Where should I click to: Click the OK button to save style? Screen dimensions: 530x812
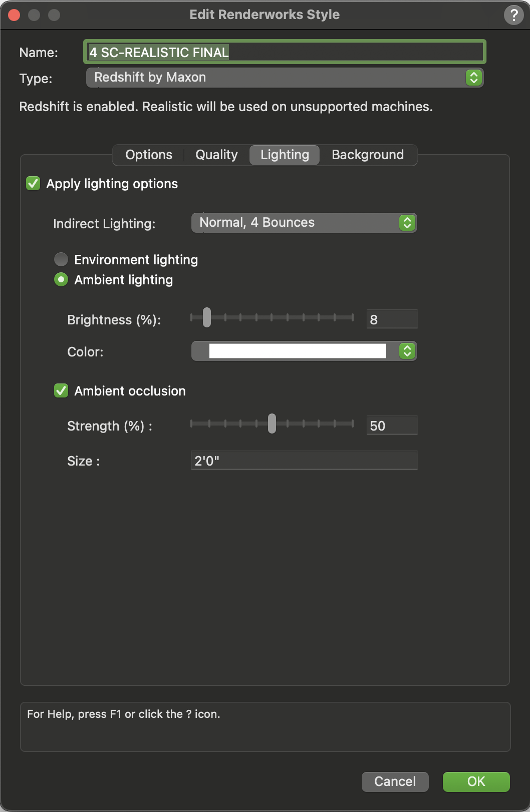[475, 781]
